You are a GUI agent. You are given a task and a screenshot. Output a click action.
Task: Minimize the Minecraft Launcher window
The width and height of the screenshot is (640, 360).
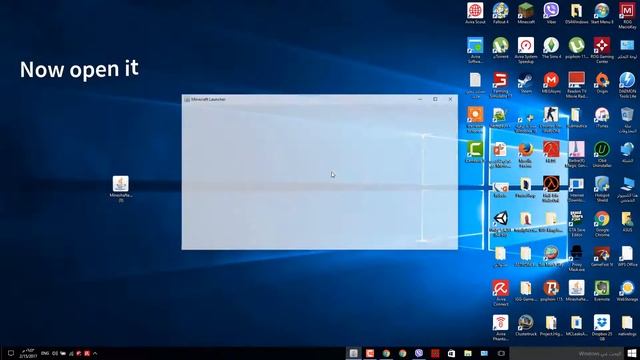pos(420,99)
